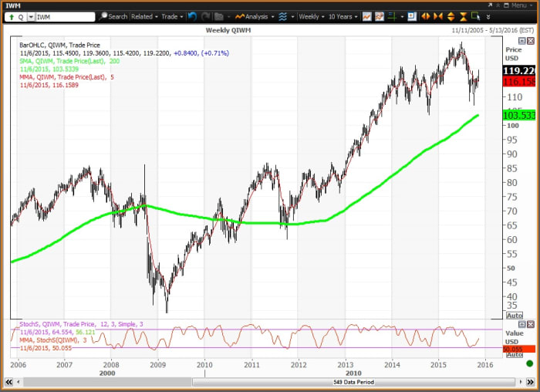540x392 pixels.
Task: Expand the crosshair tool dropdown arrow
Action: coord(402,16)
